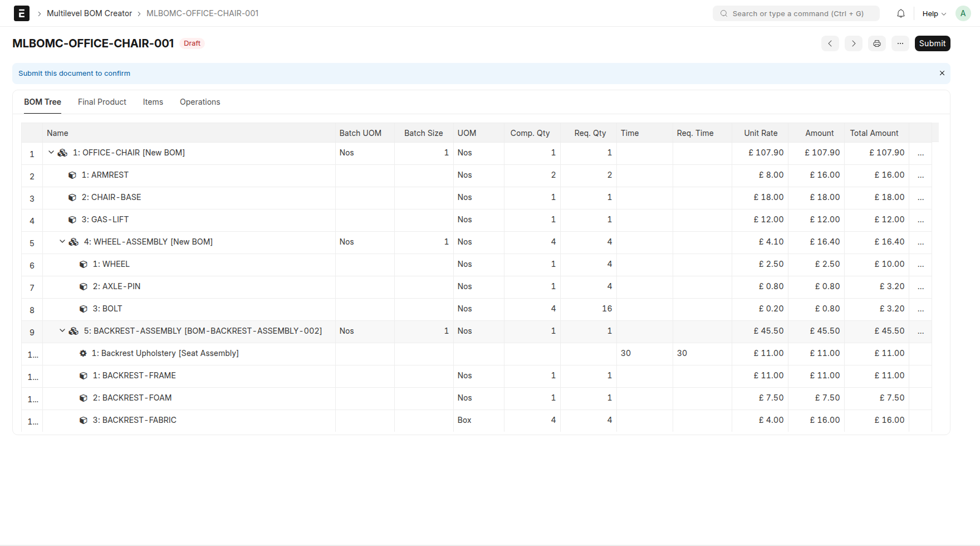Navigate to Multilevel BOM Creator breadcrumb
This screenshot has width=980, height=546.
(x=89, y=13)
